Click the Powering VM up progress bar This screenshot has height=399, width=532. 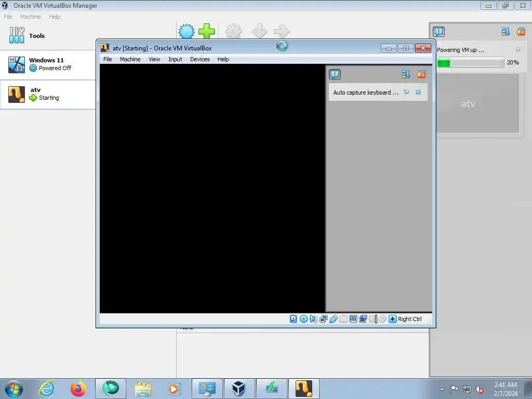(x=470, y=62)
